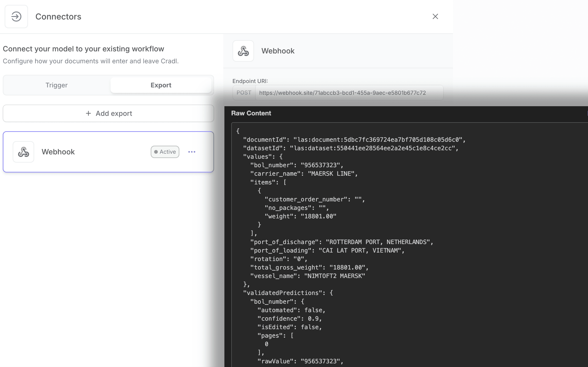The image size is (588, 367).
Task: Select the Webhook connector card
Action: pyautogui.click(x=108, y=152)
